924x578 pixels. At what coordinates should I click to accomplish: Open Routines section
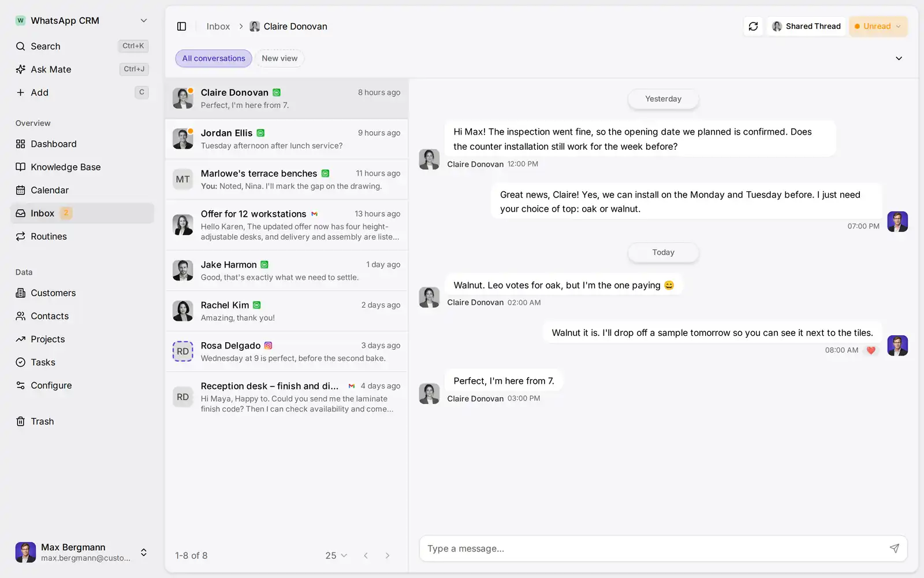point(81,236)
